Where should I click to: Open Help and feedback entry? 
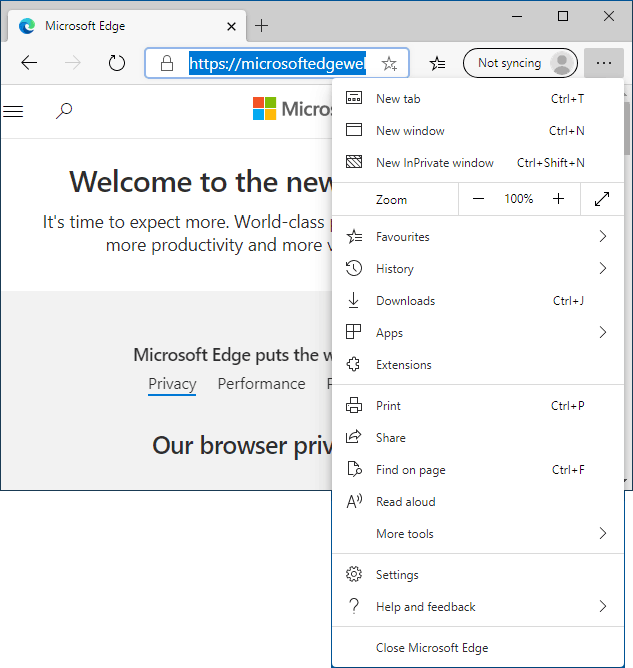pos(478,606)
